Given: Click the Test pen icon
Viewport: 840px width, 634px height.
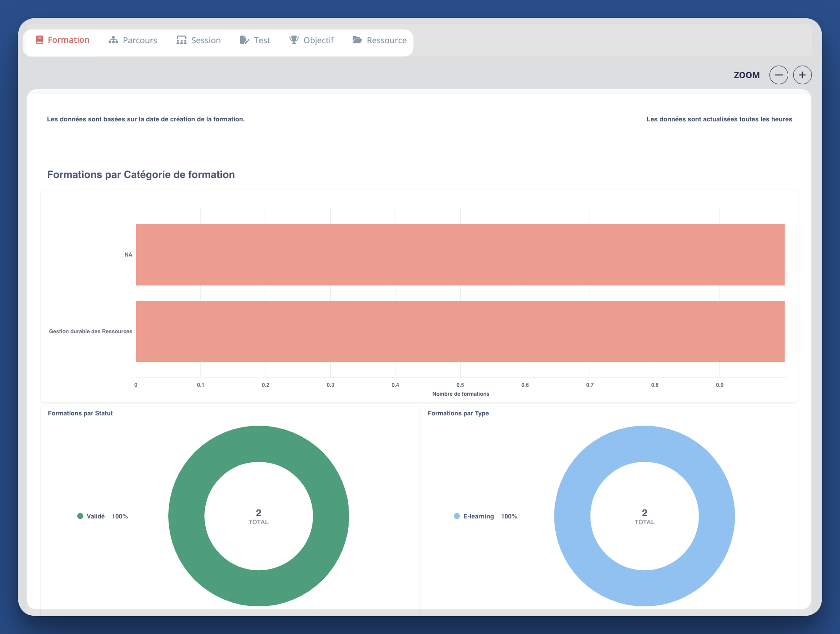Looking at the screenshot, I should point(244,40).
